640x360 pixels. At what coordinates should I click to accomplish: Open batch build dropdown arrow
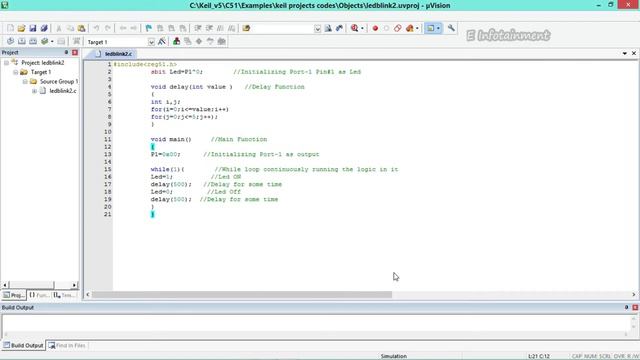click(x=52, y=41)
